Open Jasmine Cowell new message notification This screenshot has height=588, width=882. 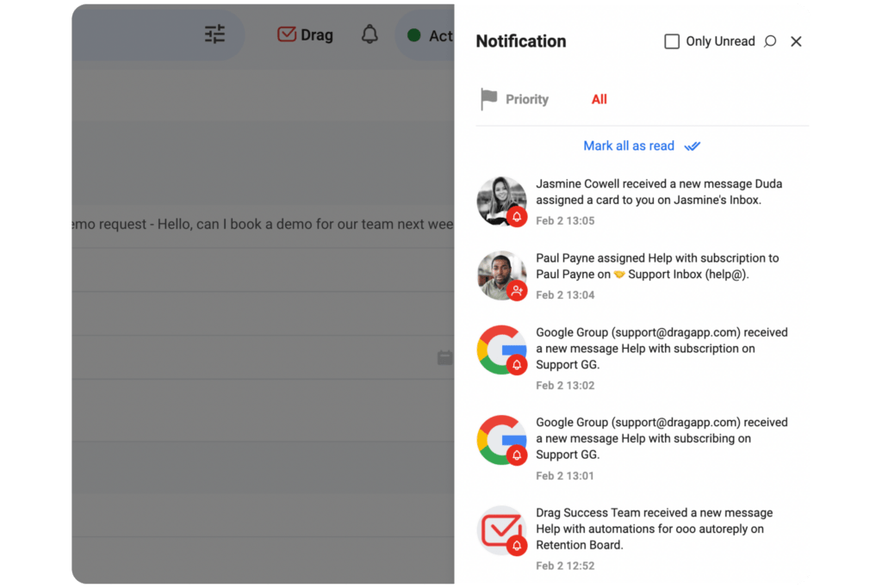click(643, 201)
